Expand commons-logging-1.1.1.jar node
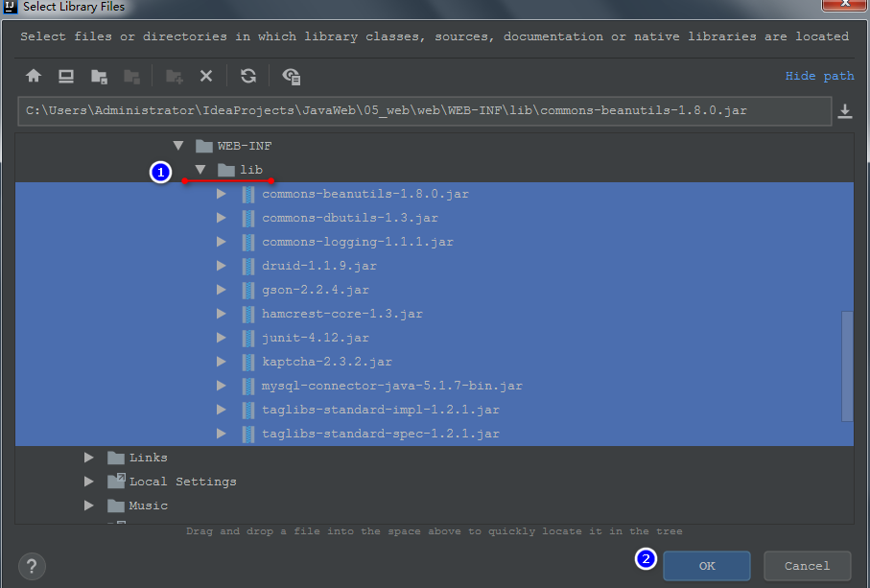Viewport: 870px width, 588px height. pyautogui.click(x=222, y=242)
